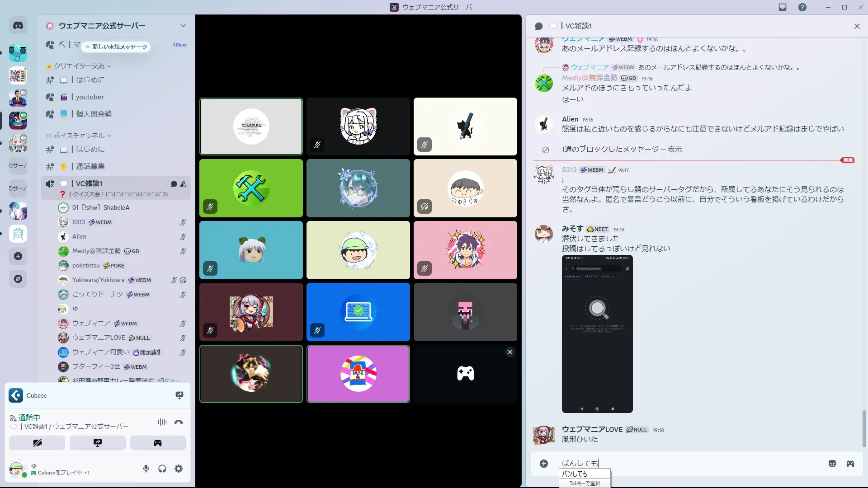The width and height of the screenshot is (868, 488).
Task: Open the phone screenshot image in chat
Action: coord(597,334)
